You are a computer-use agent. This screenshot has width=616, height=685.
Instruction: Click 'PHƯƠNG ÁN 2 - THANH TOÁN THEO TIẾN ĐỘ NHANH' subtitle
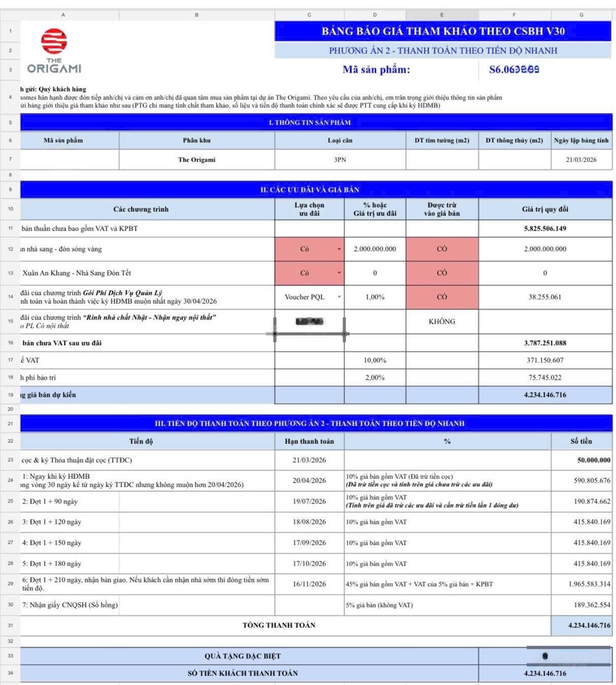[443, 50]
